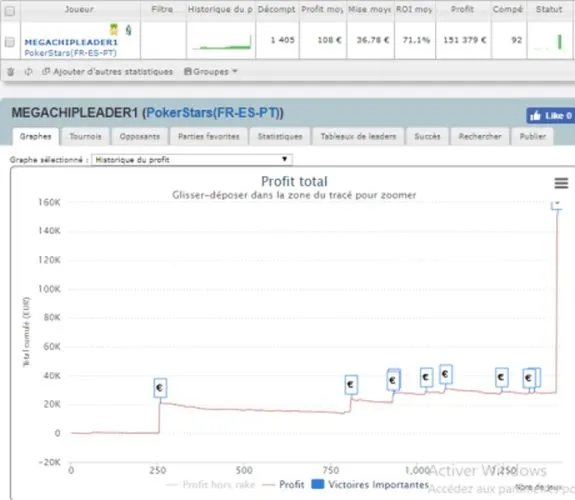575x500 pixels.
Task: Click the 71.1% ROI cell
Action: 416,40
